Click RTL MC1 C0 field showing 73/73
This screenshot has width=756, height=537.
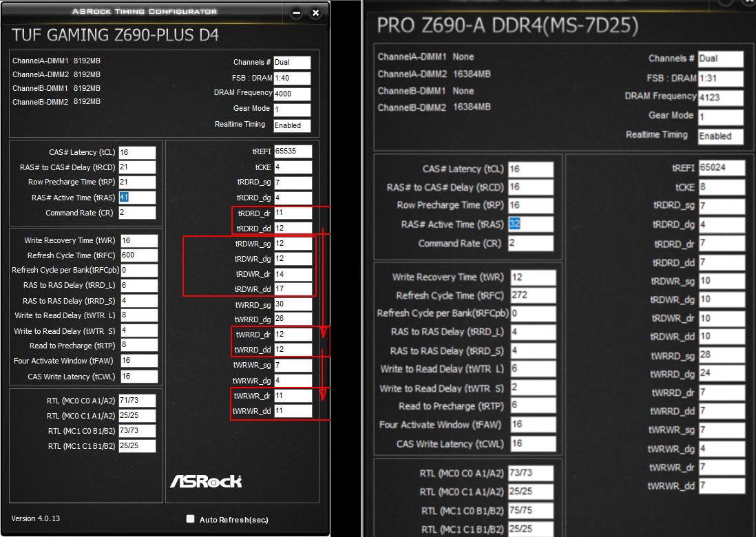tap(138, 430)
